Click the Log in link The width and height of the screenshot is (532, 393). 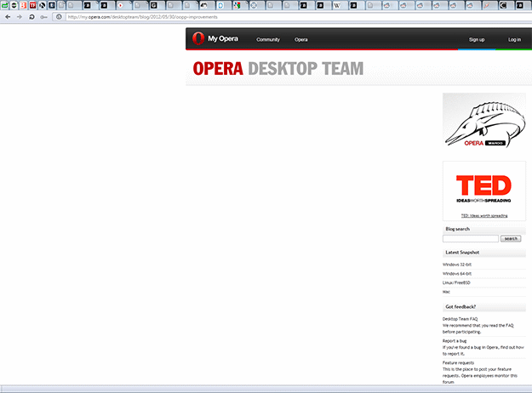514,39
